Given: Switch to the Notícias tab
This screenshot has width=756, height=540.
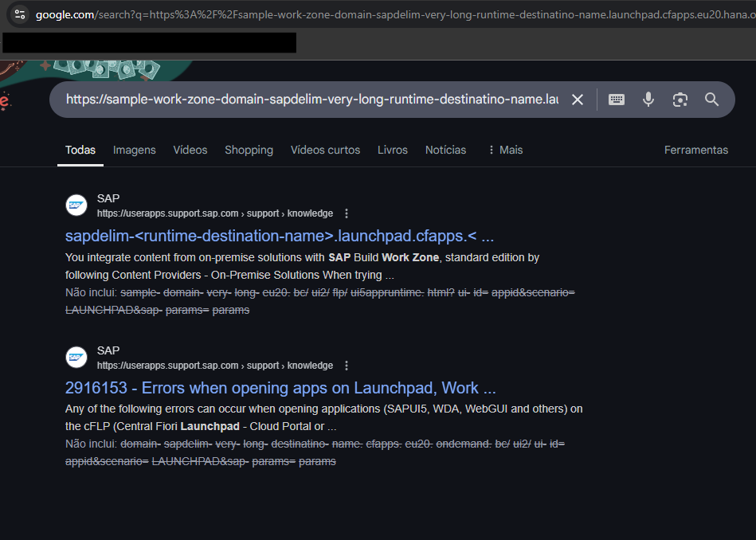Looking at the screenshot, I should pyautogui.click(x=445, y=150).
